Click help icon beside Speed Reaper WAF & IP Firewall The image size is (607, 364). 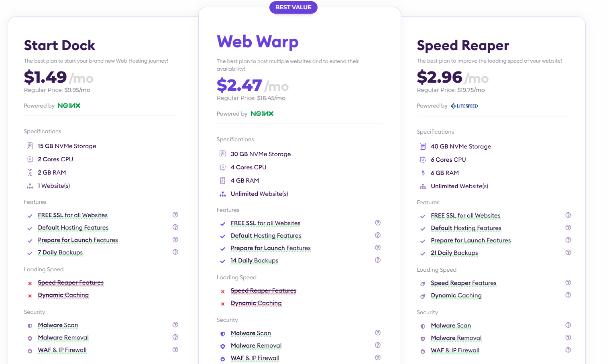568,350
